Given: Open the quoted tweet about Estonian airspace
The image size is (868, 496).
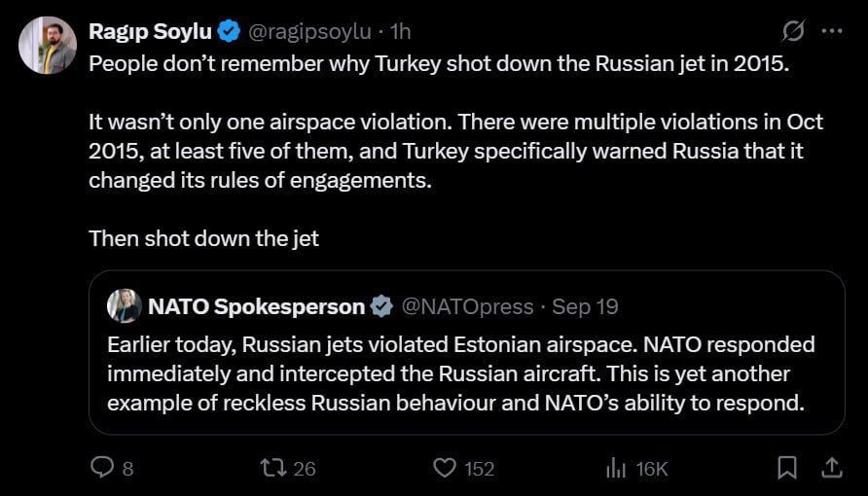Looking at the screenshot, I should pyautogui.click(x=460, y=373).
